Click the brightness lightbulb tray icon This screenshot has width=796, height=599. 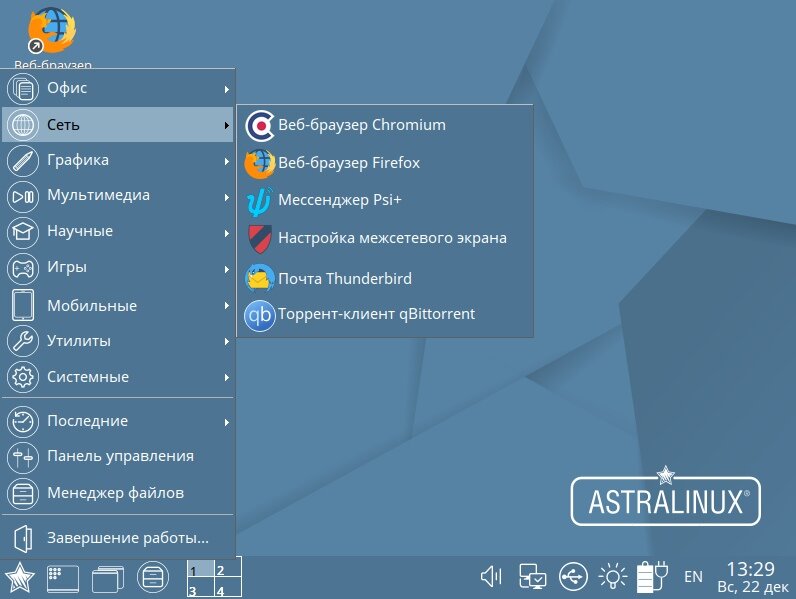point(612,577)
